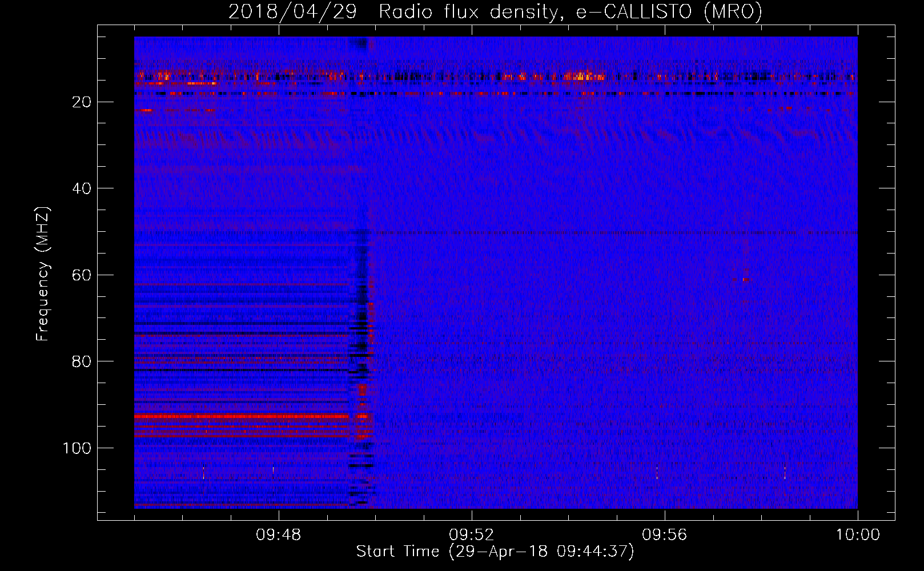Image resolution: width=924 pixels, height=571 pixels.
Task: Click the time tick label '10:00'
Action: [x=858, y=535]
